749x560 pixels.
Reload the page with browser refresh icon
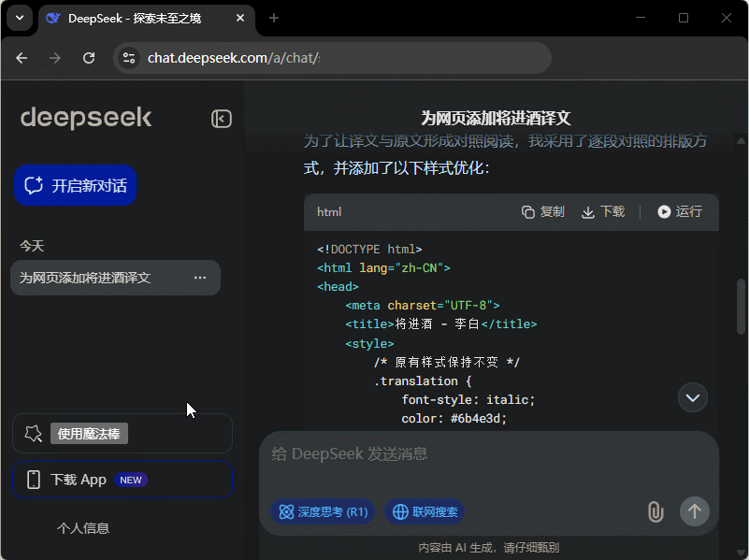[89, 58]
